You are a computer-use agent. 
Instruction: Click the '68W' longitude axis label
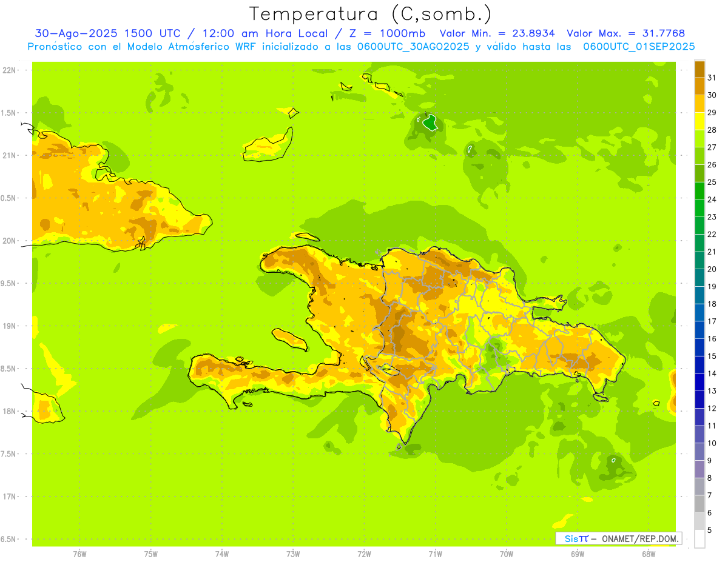649,554
